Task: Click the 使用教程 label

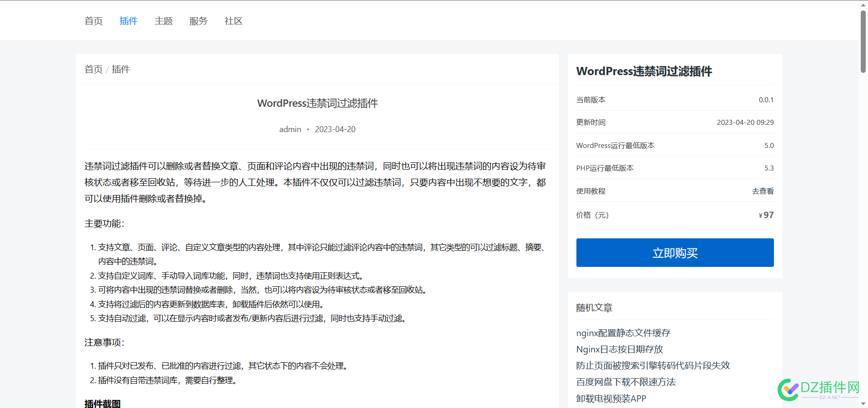Action: (590, 191)
